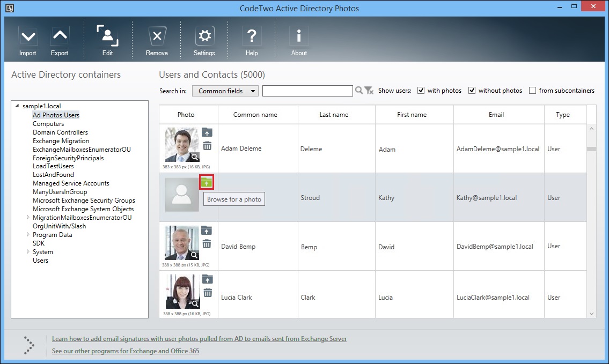The height and width of the screenshot is (364, 609).
Task: Browse for a photo for Lucia Clark
Action: click(x=208, y=279)
